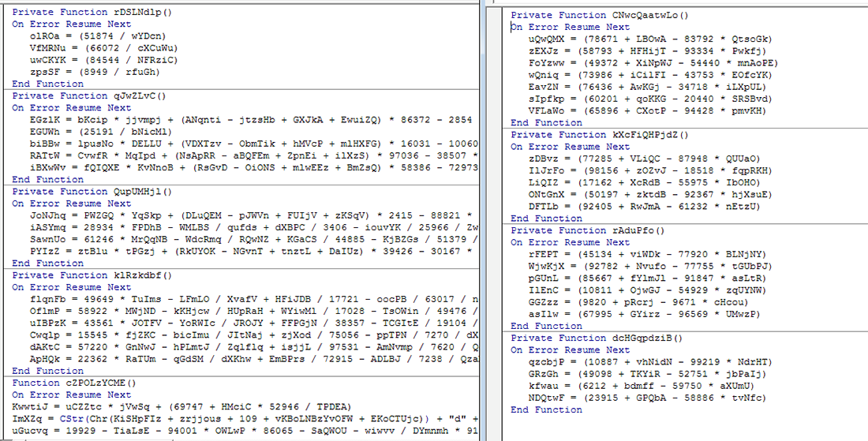Click the 'Private Function QupUMHjl()' declaration

coord(92,192)
